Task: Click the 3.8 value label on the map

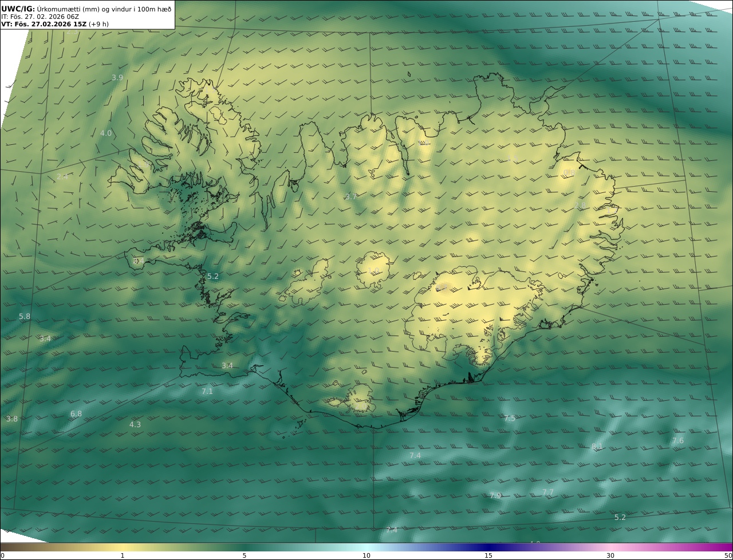Action: coord(12,419)
